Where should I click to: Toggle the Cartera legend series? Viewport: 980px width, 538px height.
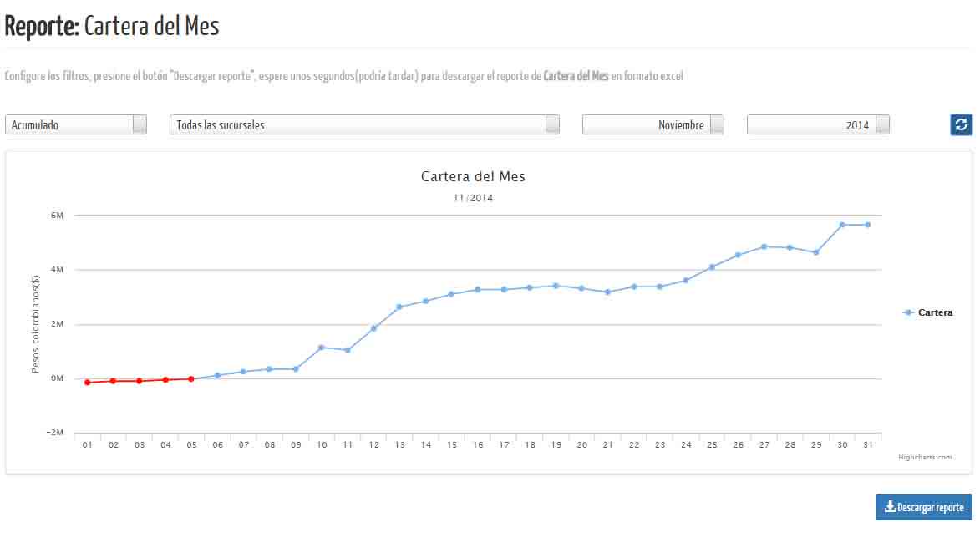point(928,312)
